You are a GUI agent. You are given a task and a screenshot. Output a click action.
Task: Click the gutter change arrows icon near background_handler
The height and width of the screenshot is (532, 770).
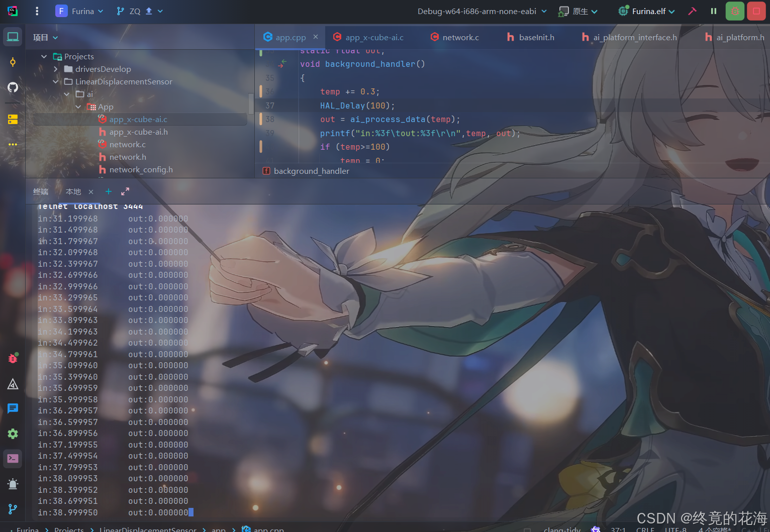tap(282, 63)
